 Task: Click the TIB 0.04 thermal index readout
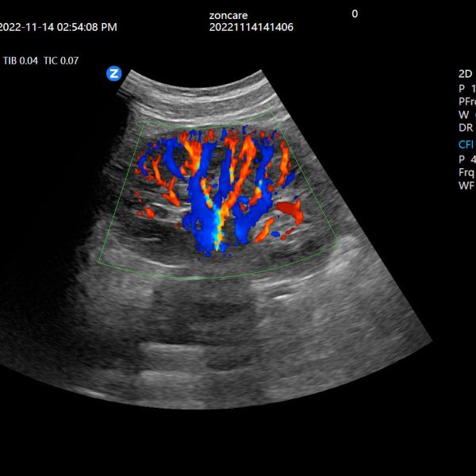[20, 59]
